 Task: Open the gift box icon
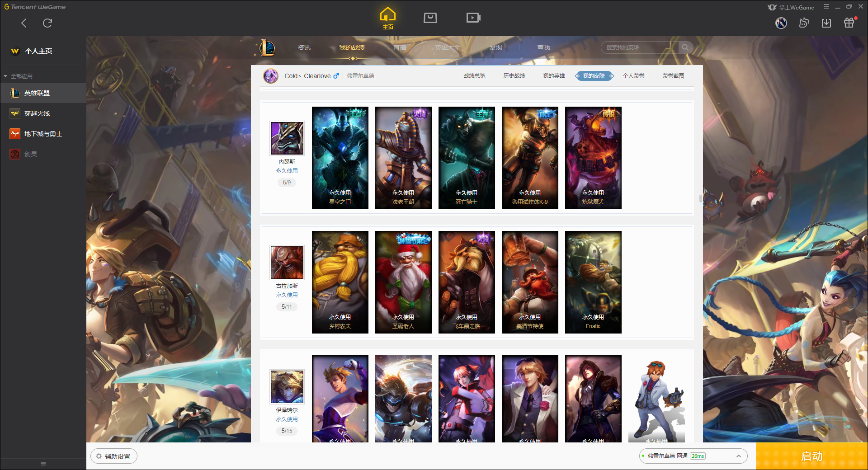(x=849, y=23)
